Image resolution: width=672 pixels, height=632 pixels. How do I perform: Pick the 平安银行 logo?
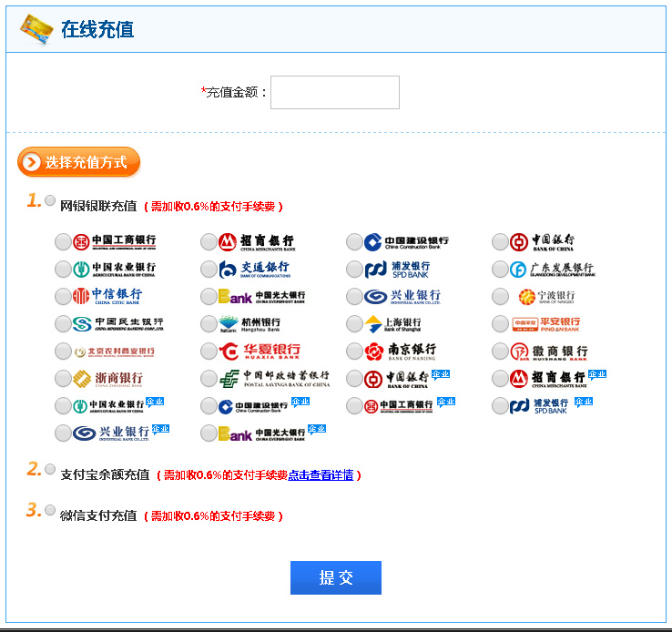[x=546, y=323]
